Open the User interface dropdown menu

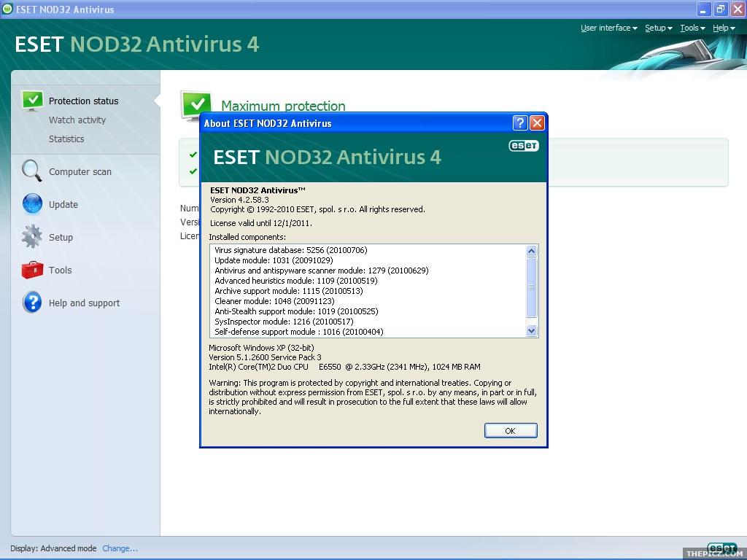coord(608,28)
